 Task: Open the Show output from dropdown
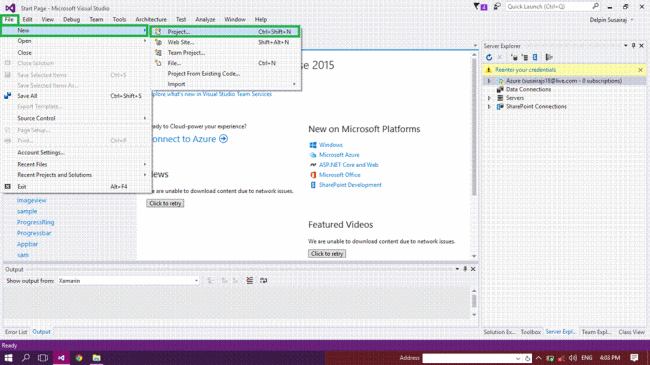click(129, 281)
